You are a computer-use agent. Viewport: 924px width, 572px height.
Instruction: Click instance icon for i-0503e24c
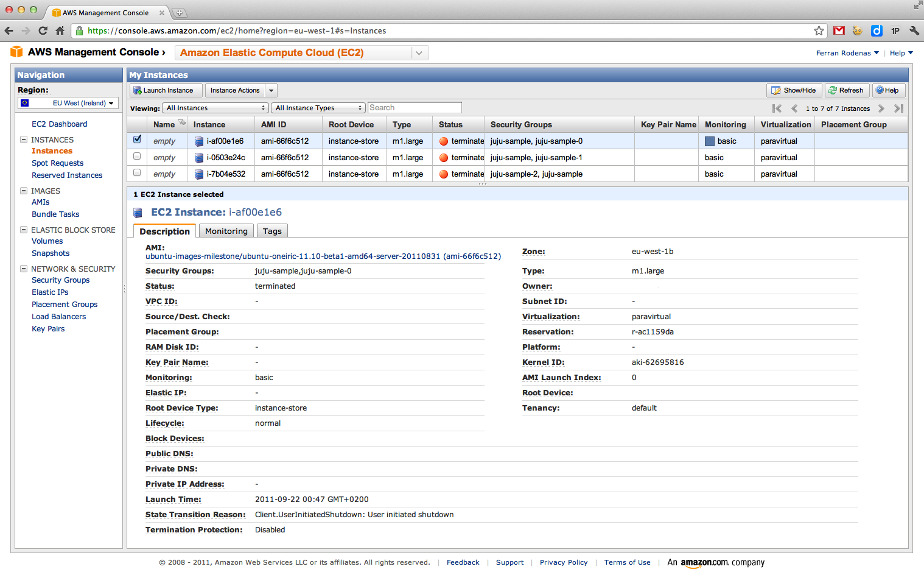tap(199, 158)
